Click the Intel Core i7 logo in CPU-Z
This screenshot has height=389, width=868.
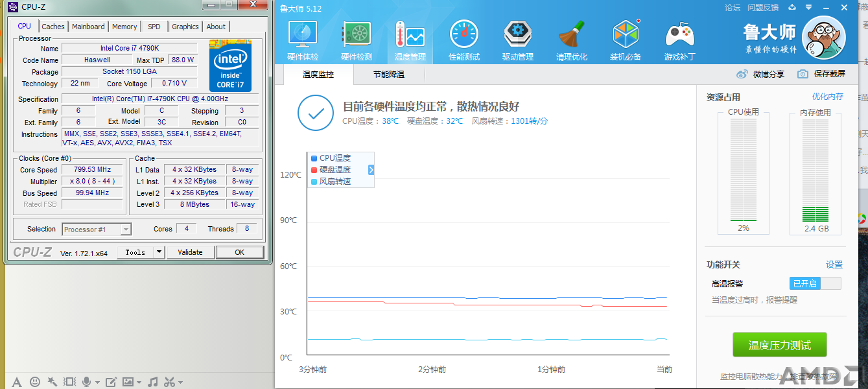pos(230,66)
